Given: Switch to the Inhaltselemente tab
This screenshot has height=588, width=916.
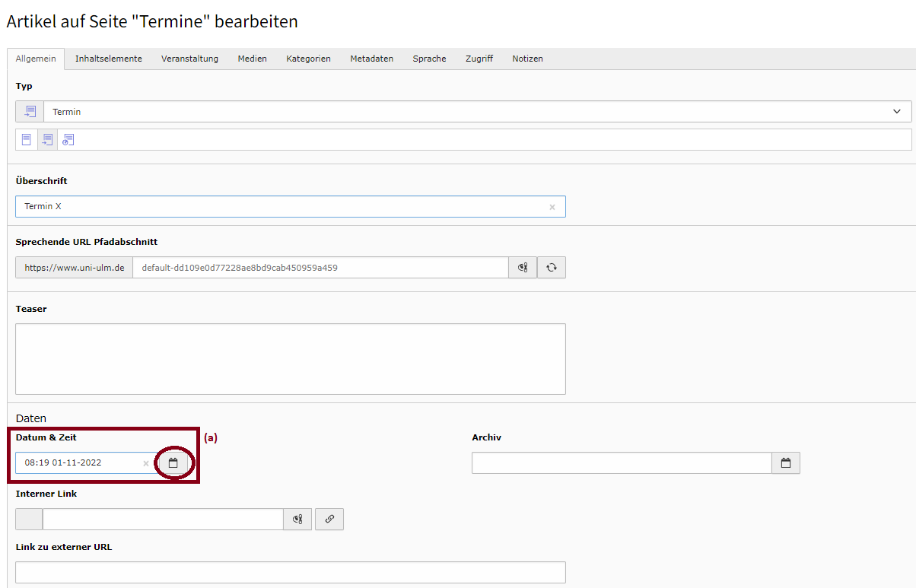Looking at the screenshot, I should 108,59.
